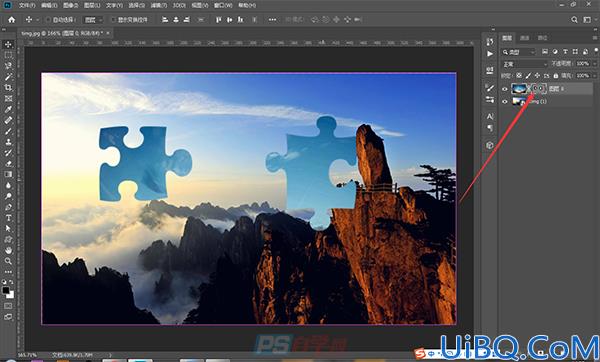Open the Image menu
Viewport: 600px width, 362px height.
[70, 5]
